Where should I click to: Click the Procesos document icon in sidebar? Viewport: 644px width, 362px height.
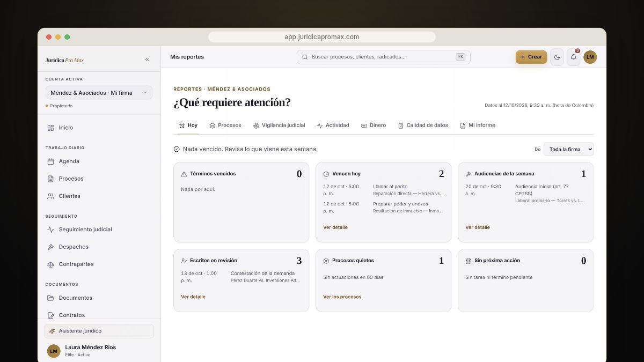pos(50,179)
